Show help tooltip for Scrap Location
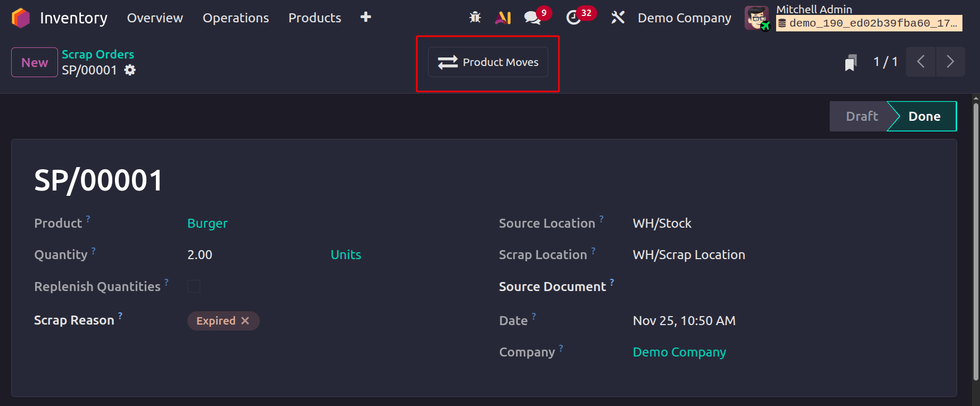Viewport: 980px width, 406px height. click(x=594, y=250)
